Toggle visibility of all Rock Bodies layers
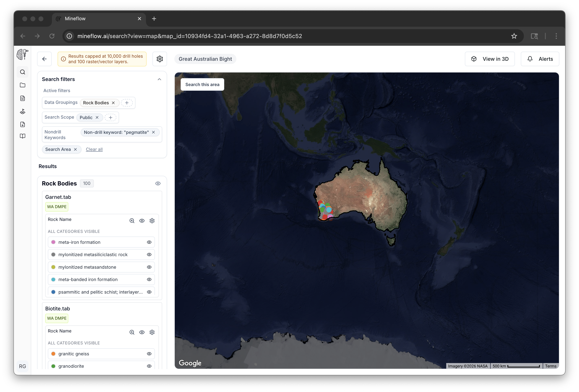 (158, 183)
